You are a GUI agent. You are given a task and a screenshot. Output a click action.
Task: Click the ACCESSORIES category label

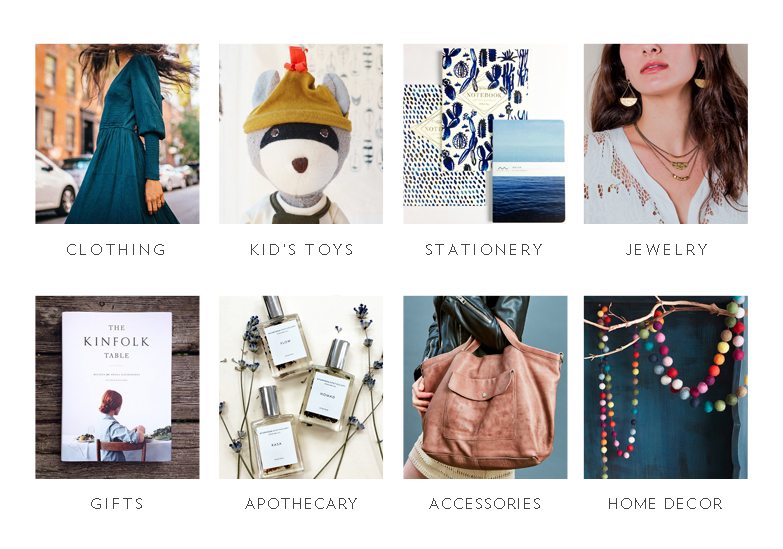(x=485, y=503)
